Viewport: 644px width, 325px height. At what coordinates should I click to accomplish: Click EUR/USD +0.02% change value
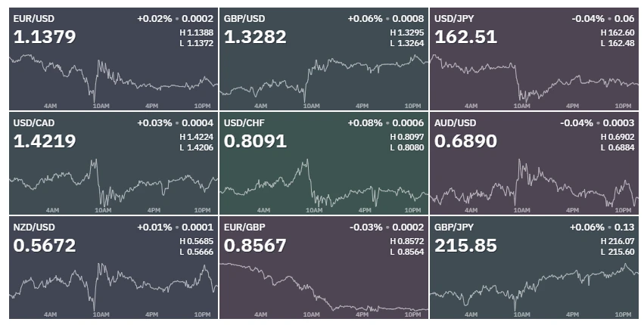pos(154,18)
